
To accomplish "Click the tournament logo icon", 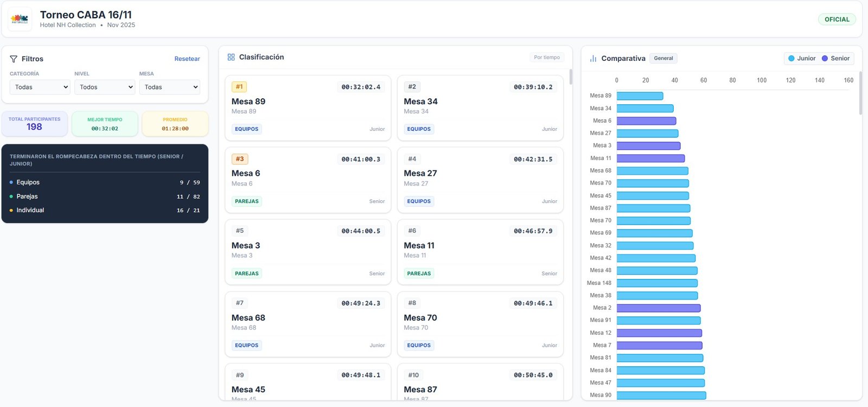I will coord(20,19).
